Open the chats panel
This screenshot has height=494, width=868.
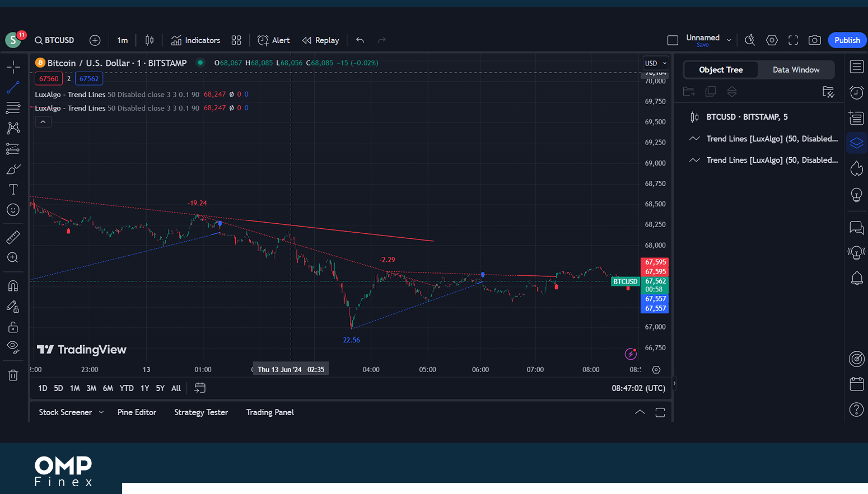[x=857, y=227]
